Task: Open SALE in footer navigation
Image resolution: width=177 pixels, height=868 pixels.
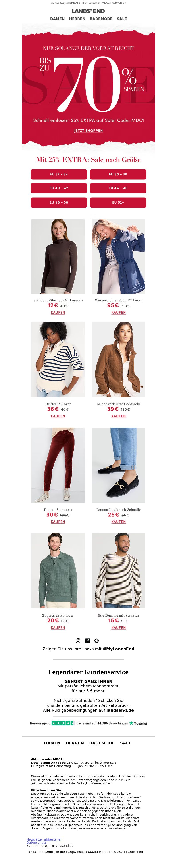Action: 125,743
